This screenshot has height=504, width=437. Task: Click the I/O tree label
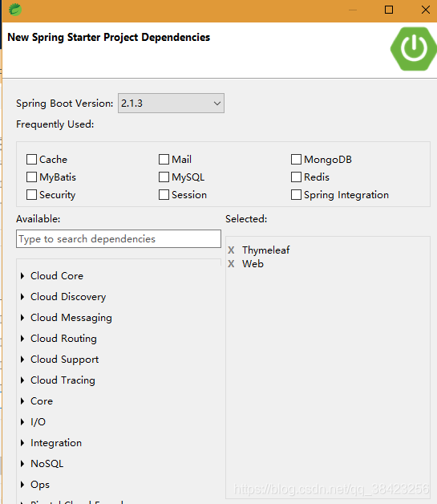click(38, 422)
